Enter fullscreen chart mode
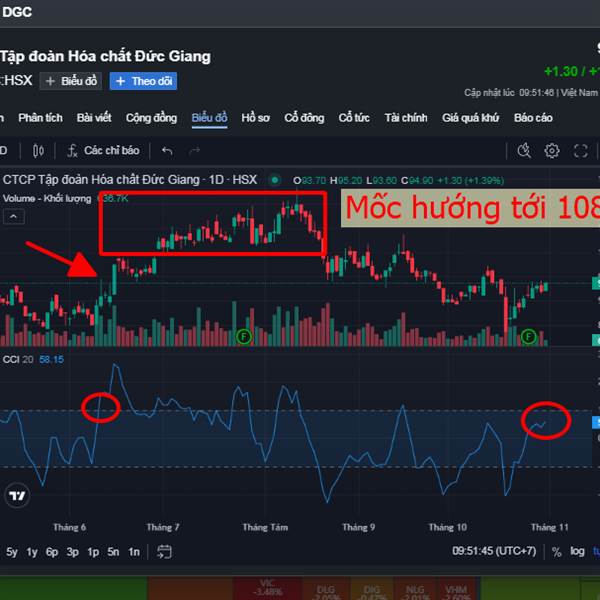 tap(580, 151)
